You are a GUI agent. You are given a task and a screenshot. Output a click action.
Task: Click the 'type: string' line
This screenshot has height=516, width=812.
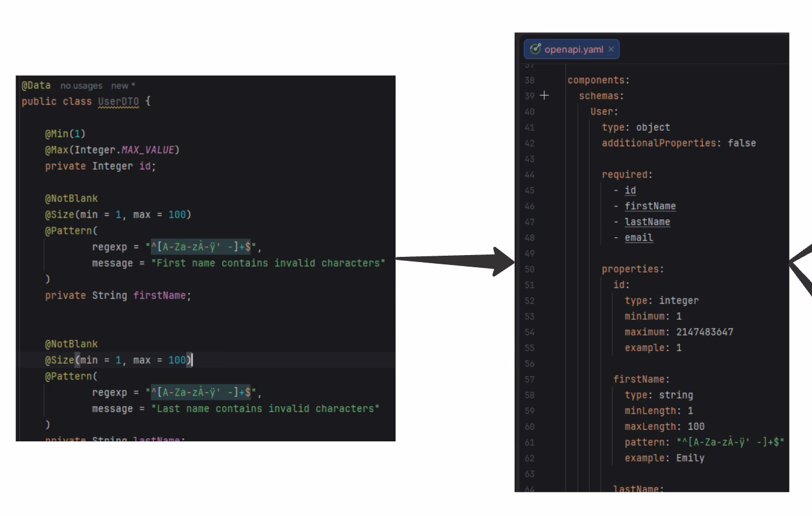coord(659,395)
